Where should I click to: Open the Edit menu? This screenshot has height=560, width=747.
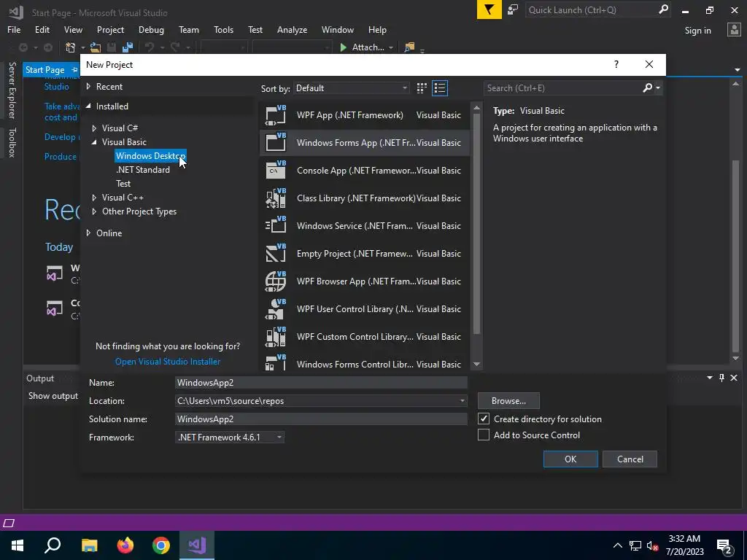coord(42,29)
